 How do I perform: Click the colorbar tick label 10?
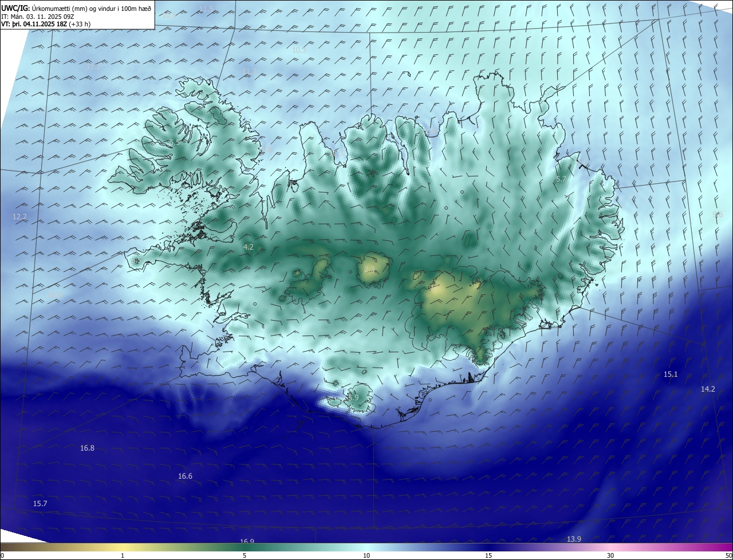pos(366,555)
